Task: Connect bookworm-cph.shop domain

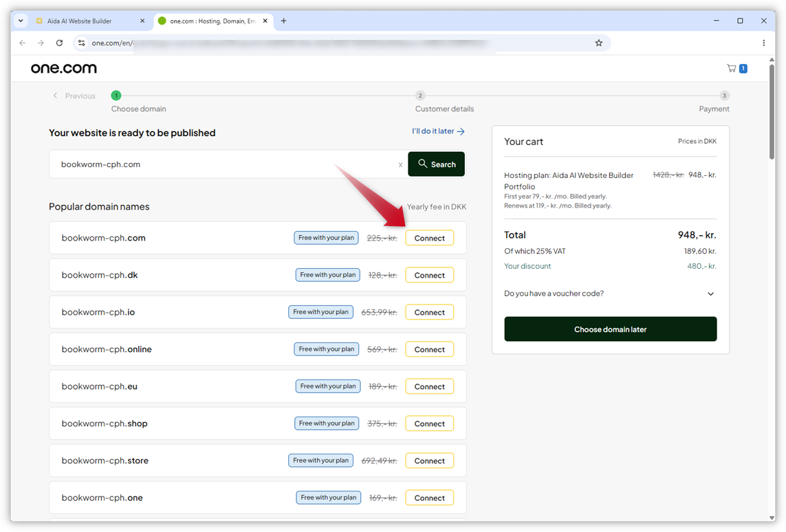Action: coord(430,423)
